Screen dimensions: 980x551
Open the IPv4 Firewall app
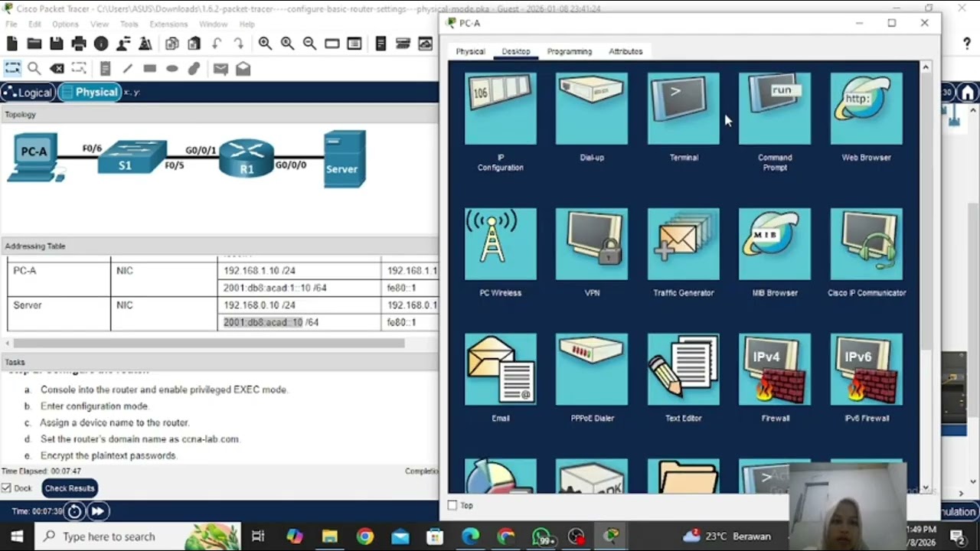tap(775, 370)
